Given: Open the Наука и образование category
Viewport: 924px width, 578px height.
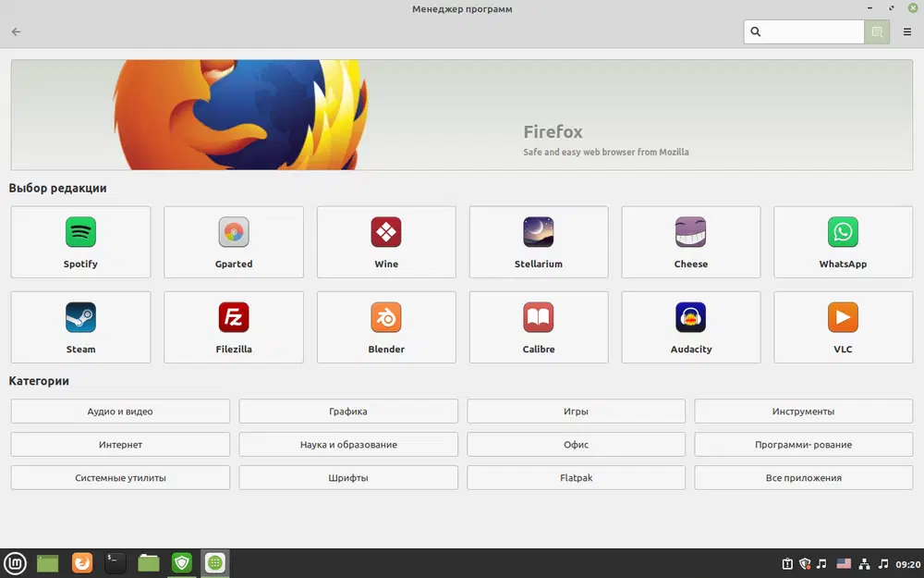Looking at the screenshot, I should [x=348, y=444].
